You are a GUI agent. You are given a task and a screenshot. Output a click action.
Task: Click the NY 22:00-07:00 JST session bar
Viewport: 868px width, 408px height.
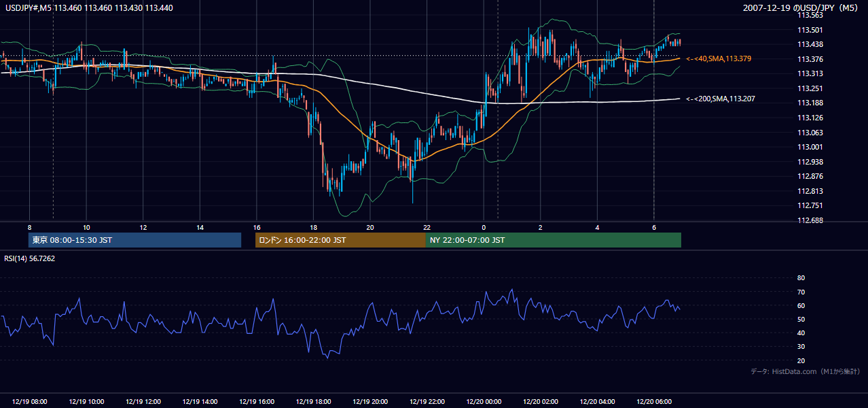pos(554,240)
